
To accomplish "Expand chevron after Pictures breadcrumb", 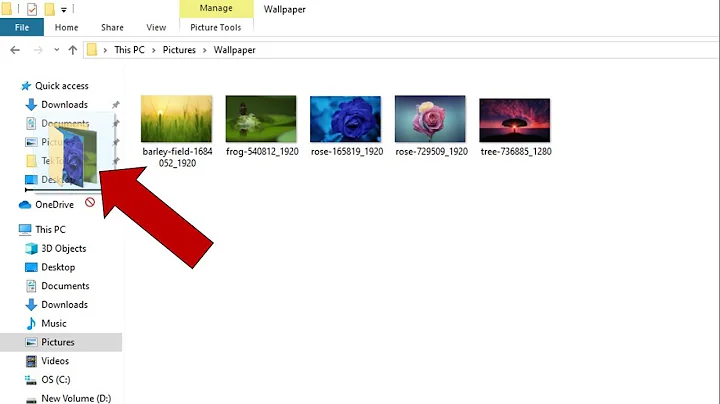I will point(205,50).
